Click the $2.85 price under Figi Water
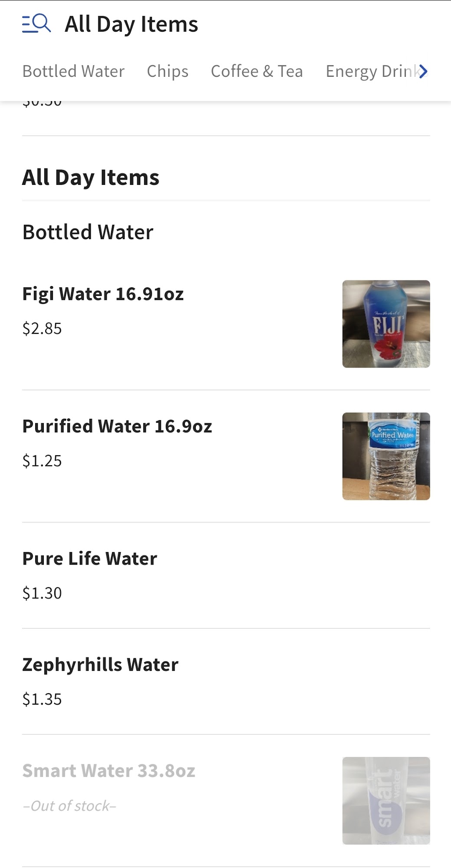 click(x=42, y=329)
